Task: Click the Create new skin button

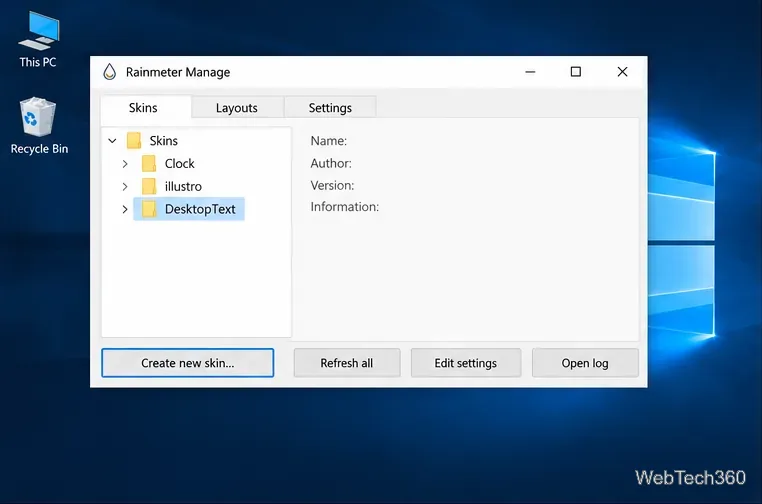Action: (188, 363)
